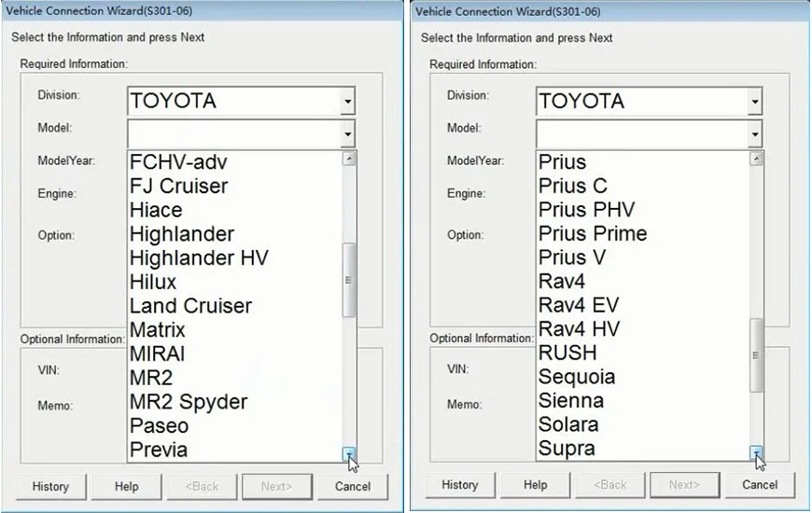Open Model dropdown arrow in right window
Screen dimensions: 812x513
click(755, 134)
